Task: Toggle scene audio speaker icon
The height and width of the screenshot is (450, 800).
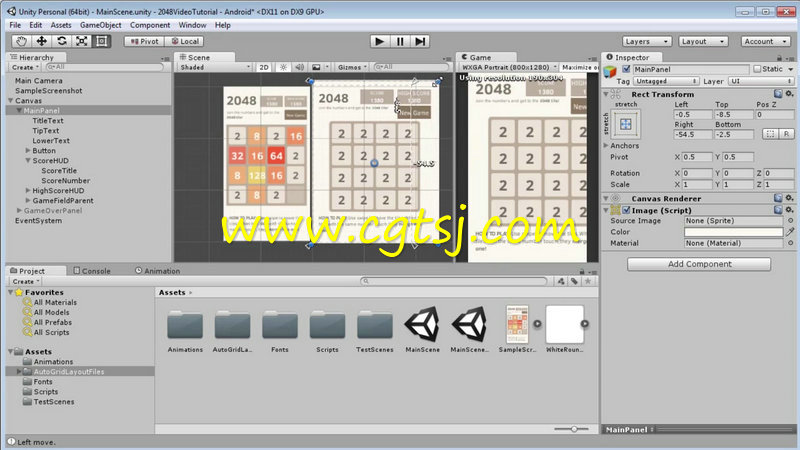Action: coord(299,67)
